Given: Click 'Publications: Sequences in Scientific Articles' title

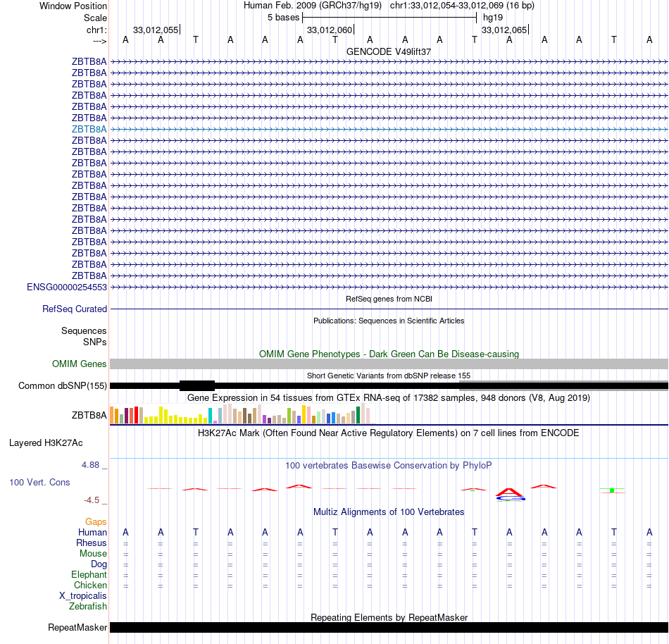Looking at the screenshot, I should tap(389, 321).
